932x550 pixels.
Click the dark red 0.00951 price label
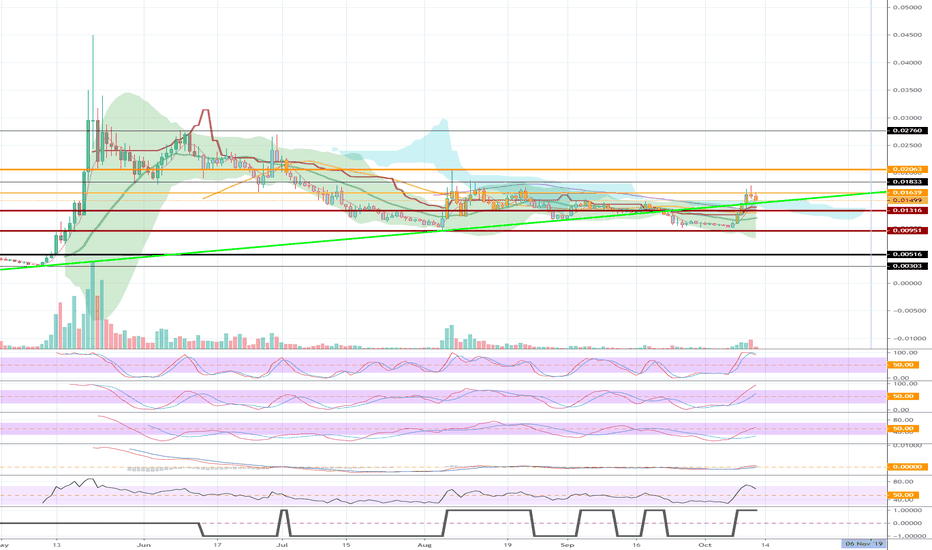coord(907,231)
